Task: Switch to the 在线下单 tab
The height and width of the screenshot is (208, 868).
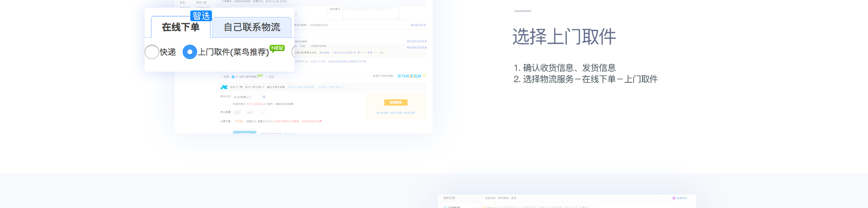Action: tap(181, 27)
